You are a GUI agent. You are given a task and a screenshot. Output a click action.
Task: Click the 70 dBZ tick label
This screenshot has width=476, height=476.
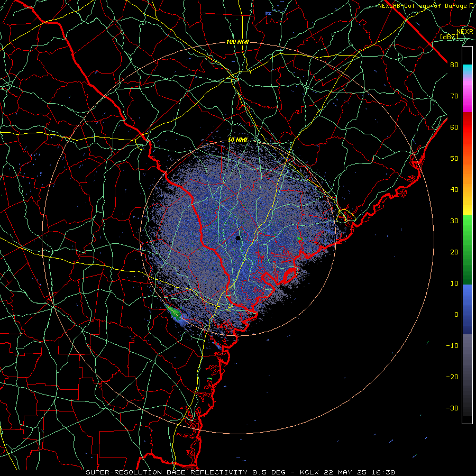[x=454, y=96]
